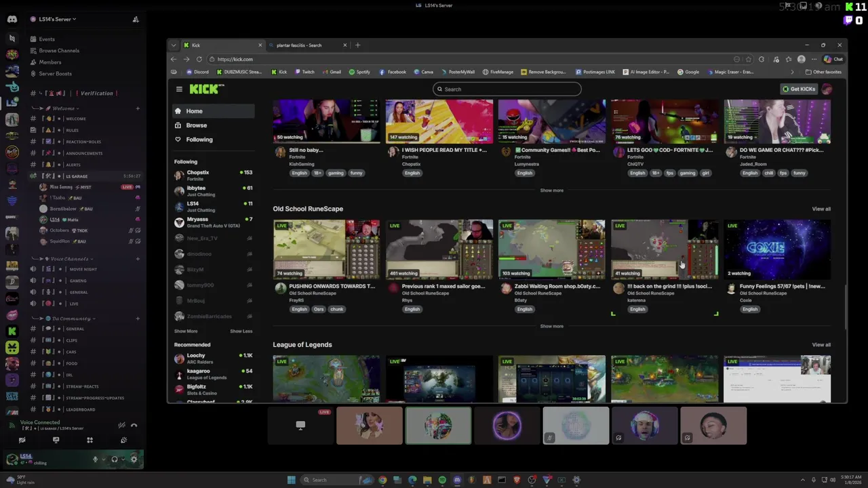Image resolution: width=868 pixels, height=488 pixels.
Task: Share your screen in Discord
Action: (x=56, y=440)
